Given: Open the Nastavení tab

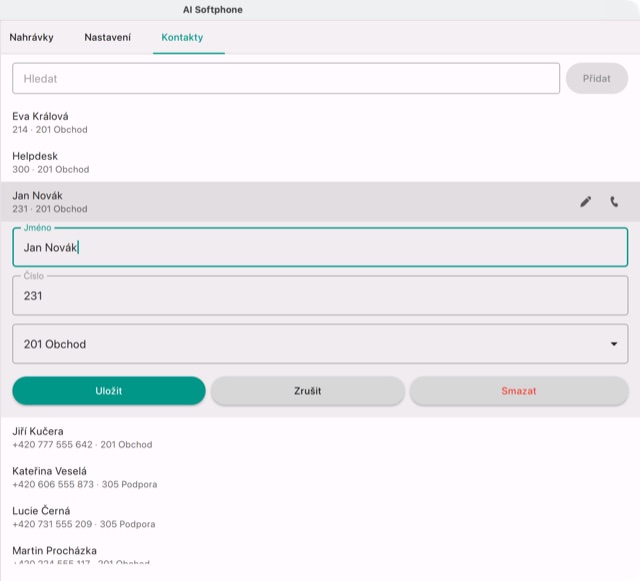Looking at the screenshot, I should pyautogui.click(x=108, y=38).
